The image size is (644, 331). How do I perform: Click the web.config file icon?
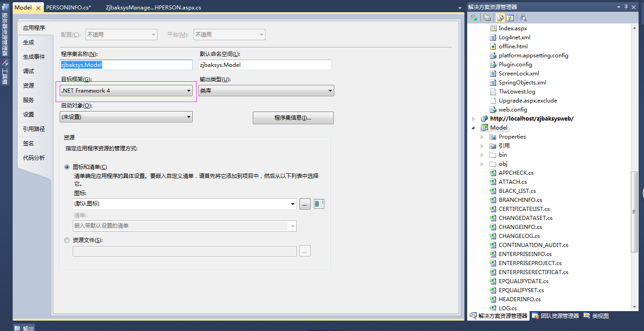[x=493, y=109]
